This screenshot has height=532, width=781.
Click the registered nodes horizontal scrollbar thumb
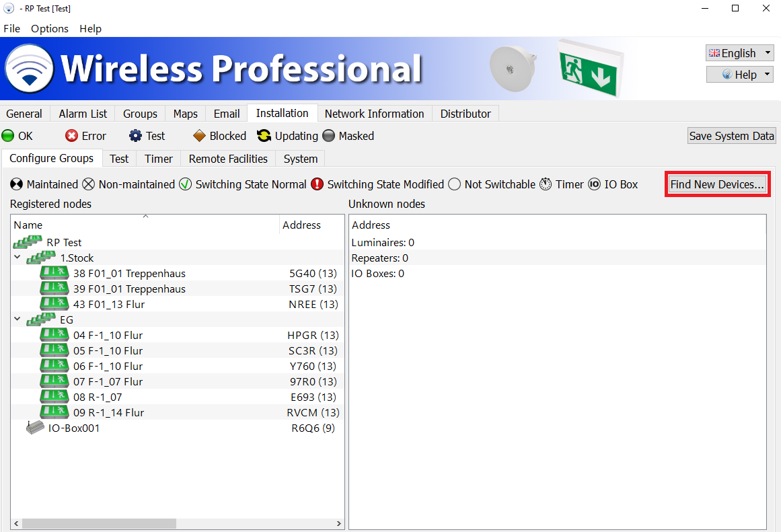99,523
